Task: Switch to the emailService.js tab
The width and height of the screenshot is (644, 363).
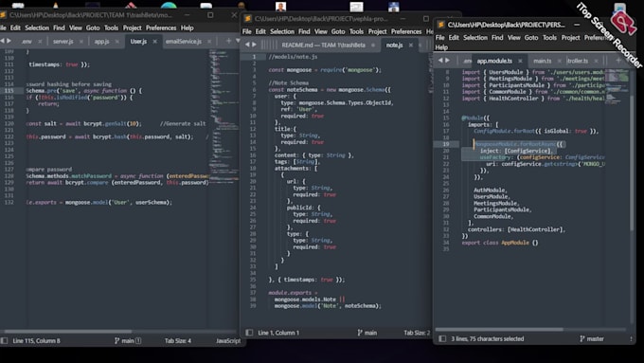Action: point(184,42)
